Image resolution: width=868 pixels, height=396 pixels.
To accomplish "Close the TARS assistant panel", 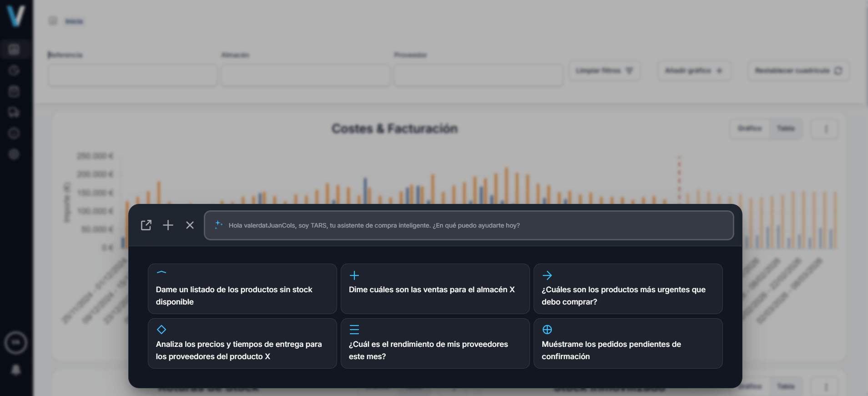I will (190, 225).
